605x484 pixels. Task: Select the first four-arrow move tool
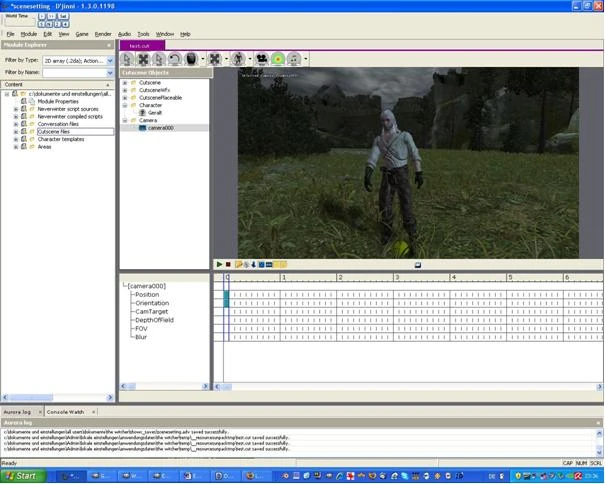[x=143, y=59]
